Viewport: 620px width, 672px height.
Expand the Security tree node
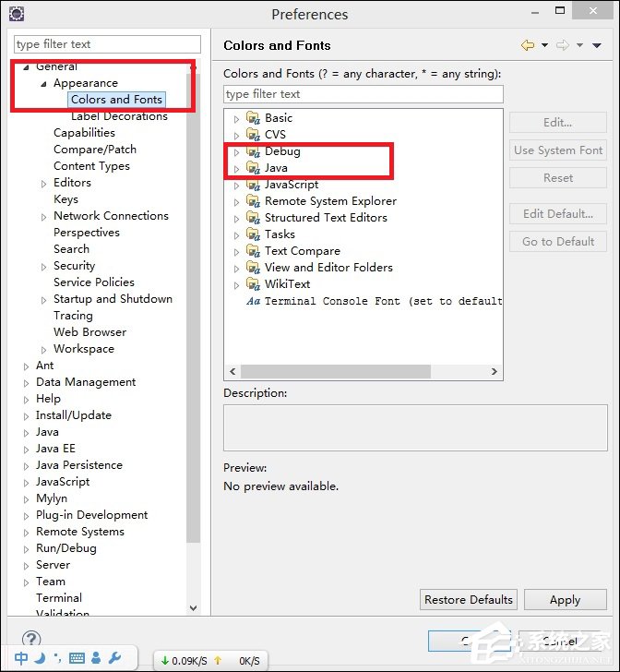[x=43, y=267]
